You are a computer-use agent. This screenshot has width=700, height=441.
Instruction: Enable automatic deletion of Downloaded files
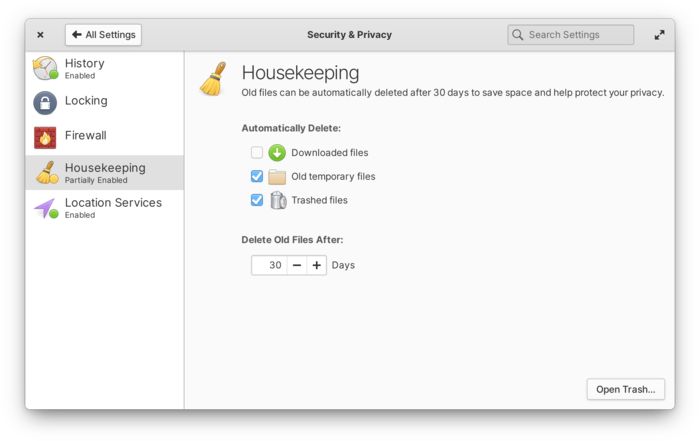click(257, 153)
